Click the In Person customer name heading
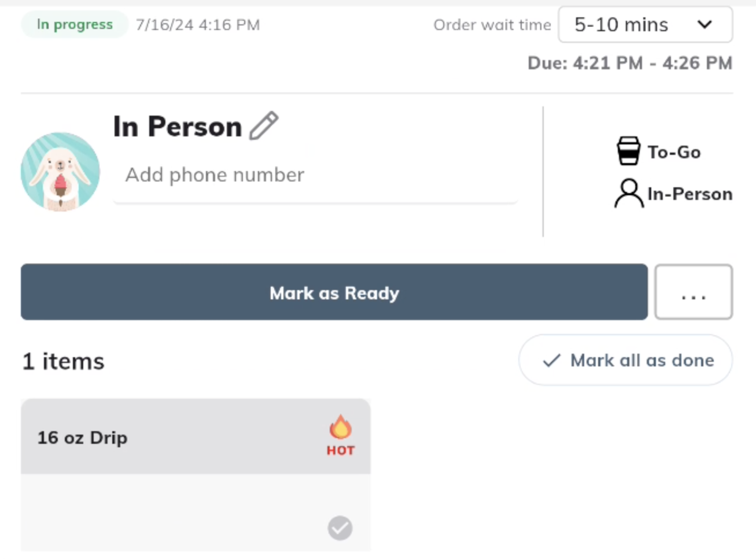The width and height of the screenshot is (756, 560). 178,126
